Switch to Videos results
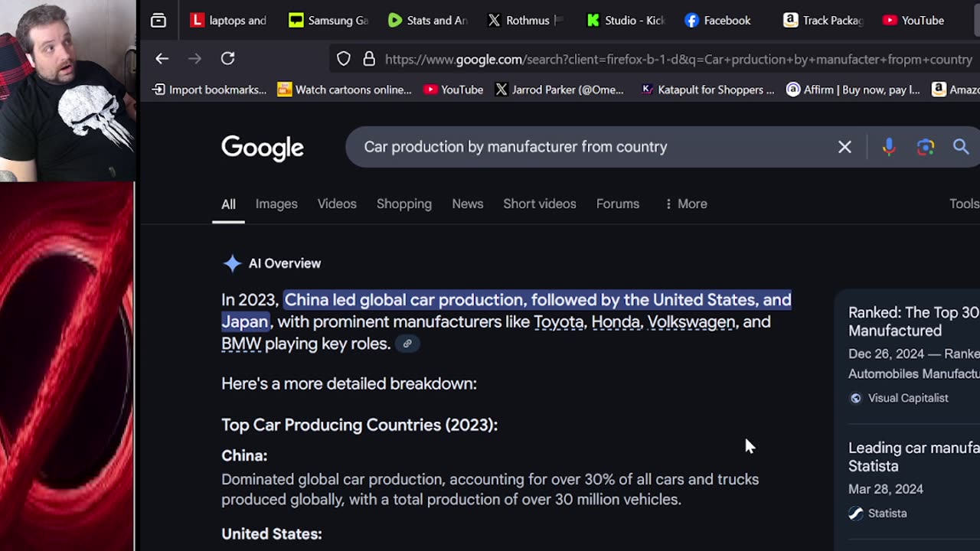This screenshot has width=980, height=551. (x=337, y=204)
